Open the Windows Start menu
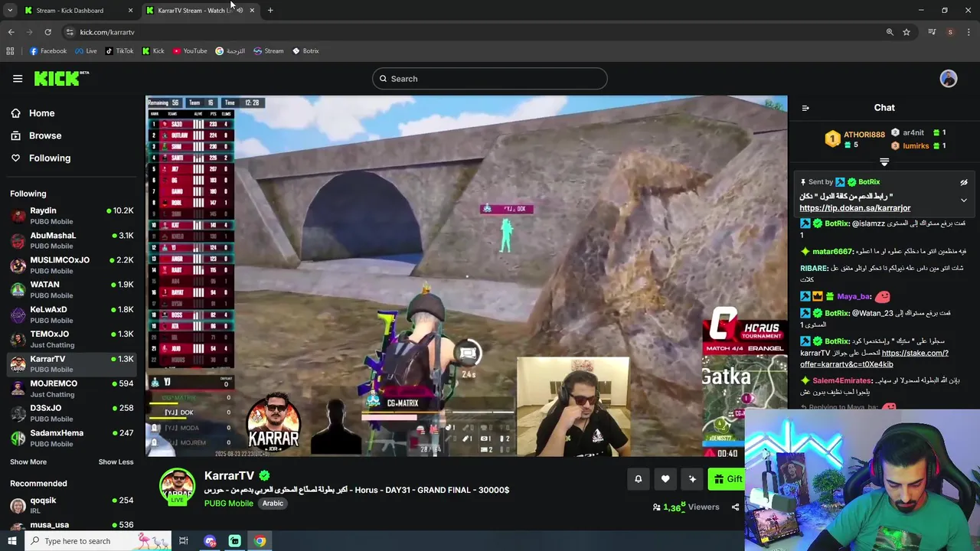The image size is (980, 551). tap(11, 541)
